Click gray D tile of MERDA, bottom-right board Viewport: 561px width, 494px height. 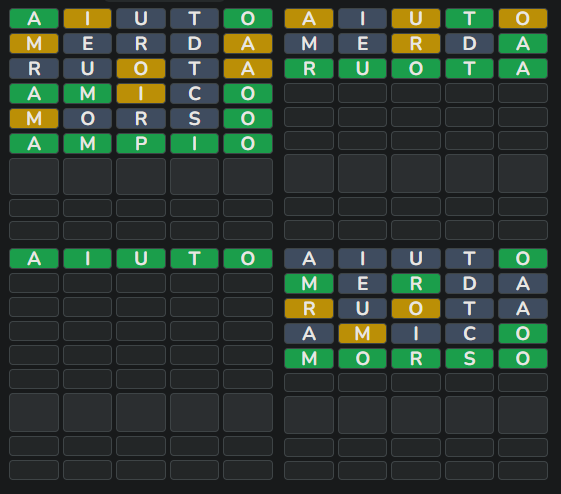click(x=469, y=283)
